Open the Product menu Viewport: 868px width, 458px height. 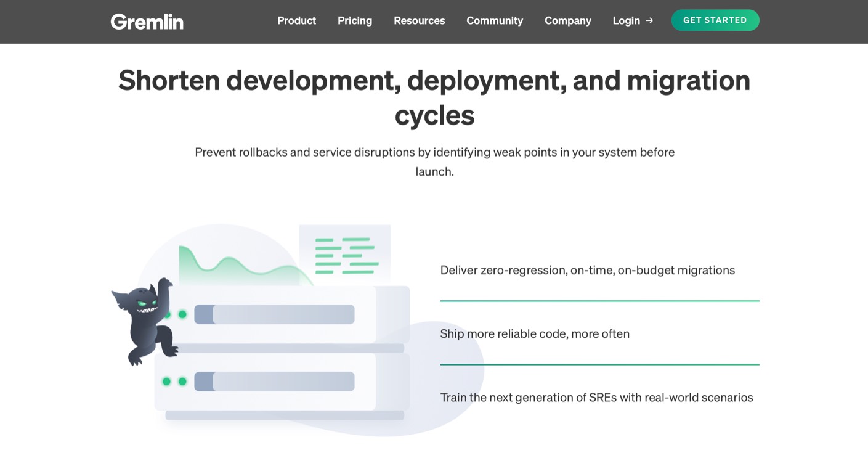point(296,21)
